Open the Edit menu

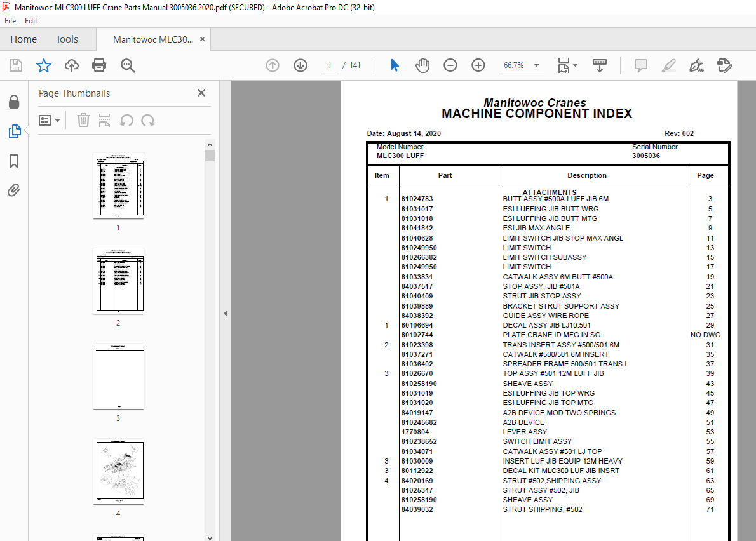31,21
